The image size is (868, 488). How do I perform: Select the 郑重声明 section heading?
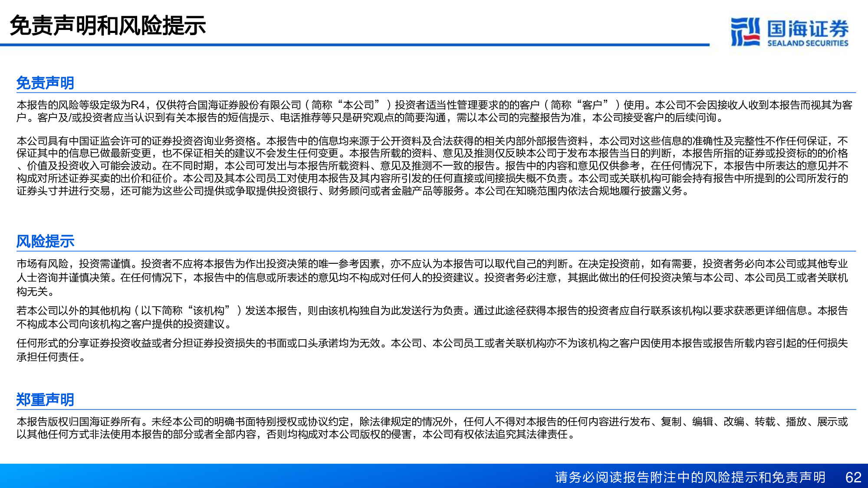click(x=45, y=400)
